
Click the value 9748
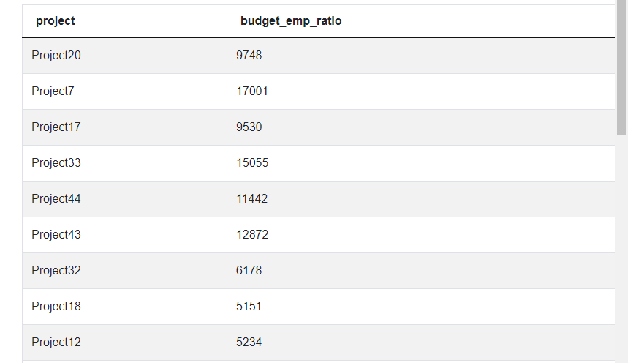click(x=249, y=55)
